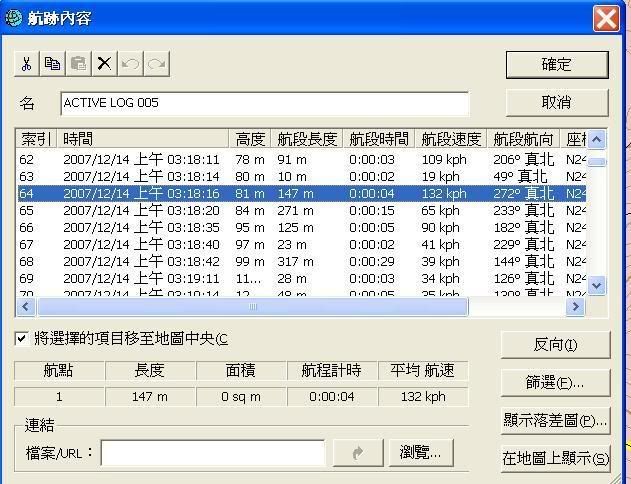Click the horizontal scrollbar right arrow
This screenshot has width=631, height=484.
[x=575, y=307]
